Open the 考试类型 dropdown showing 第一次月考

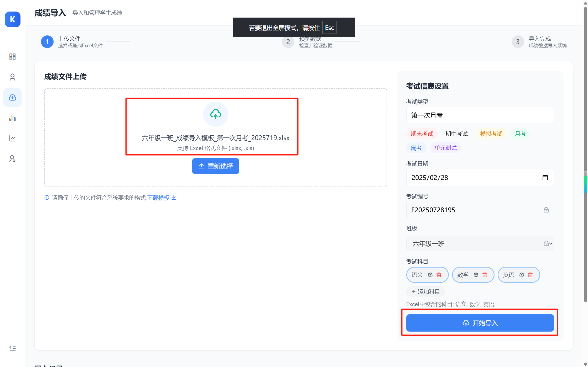coord(480,115)
